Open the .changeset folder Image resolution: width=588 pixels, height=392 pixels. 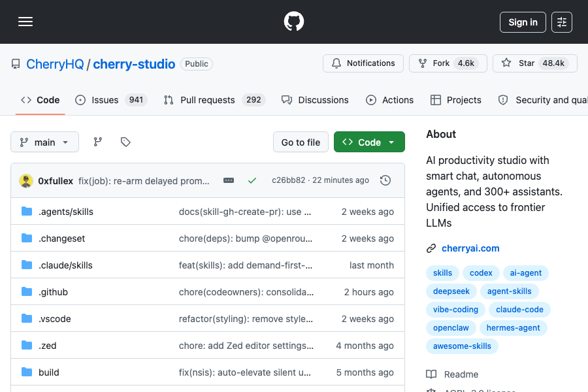click(x=62, y=238)
